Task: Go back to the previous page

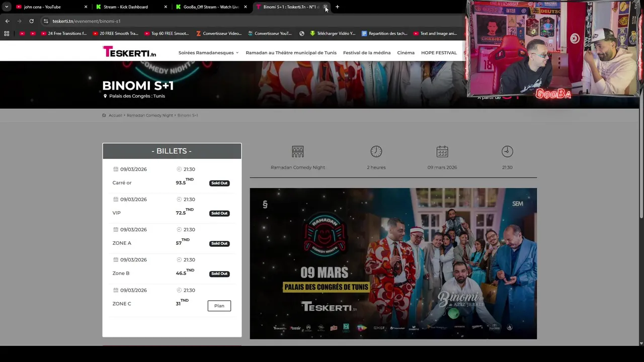Action: coord(7,21)
